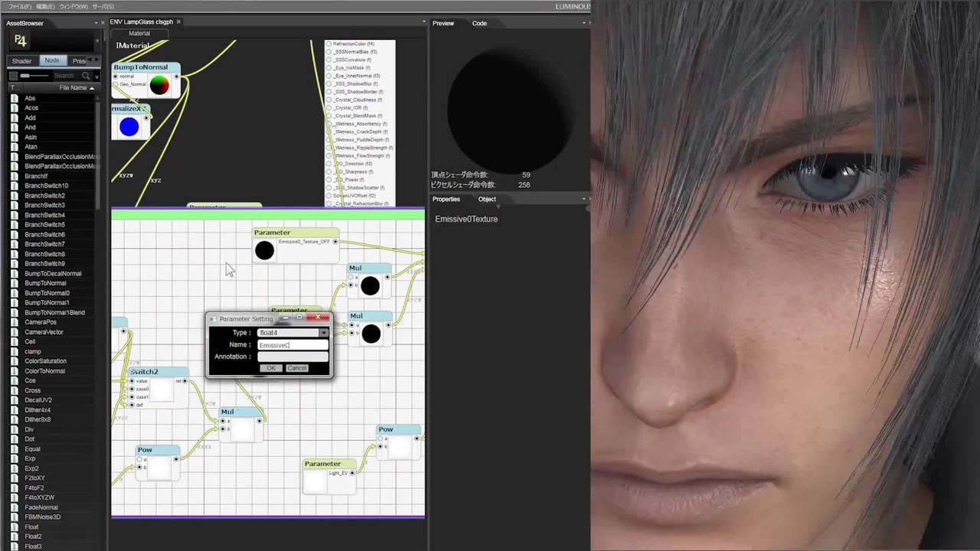Click the _SSS_ShadowBlur (f) input pin
The height and width of the screenshot is (551, 980).
coord(329,84)
